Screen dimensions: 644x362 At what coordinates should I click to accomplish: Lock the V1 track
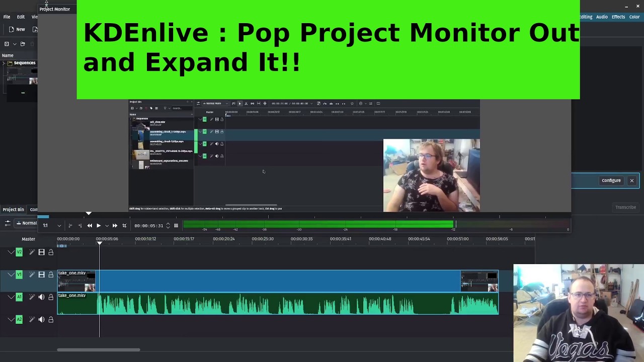tap(51, 275)
